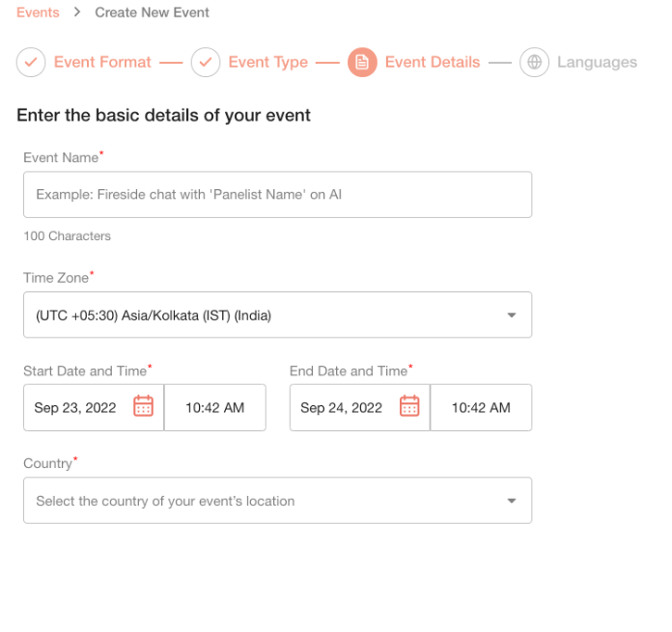Screen dimensions: 672x632
Task: Click the Languages globe step icon
Action: tap(534, 63)
